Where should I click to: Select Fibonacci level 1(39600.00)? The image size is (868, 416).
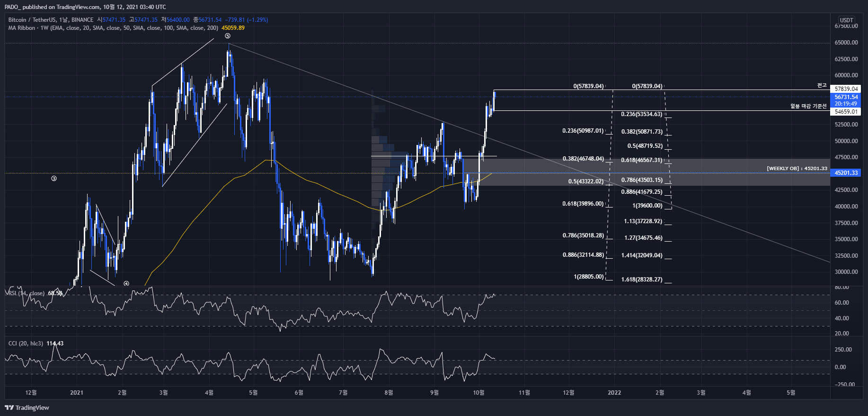click(x=647, y=206)
